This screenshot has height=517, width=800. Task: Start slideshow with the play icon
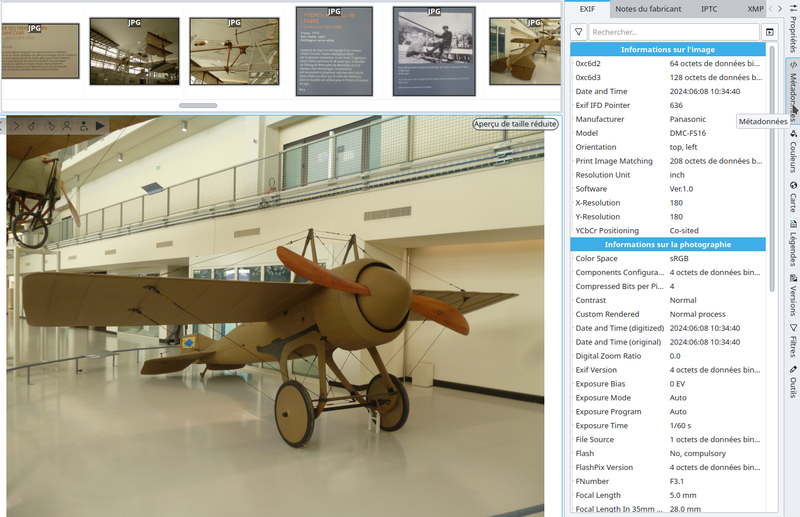(100, 125)
